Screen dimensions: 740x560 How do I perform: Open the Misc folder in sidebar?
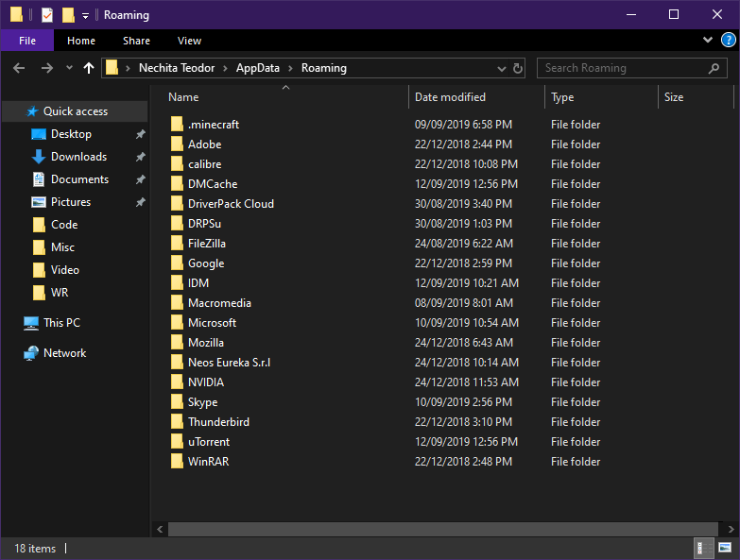tap(62, 247)
